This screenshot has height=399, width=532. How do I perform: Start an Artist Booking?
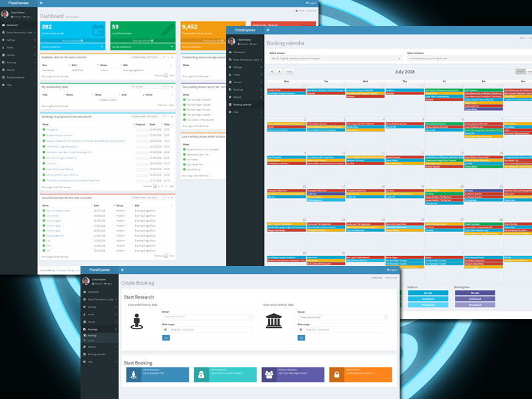pyautogui.click(x=158, y=374)
